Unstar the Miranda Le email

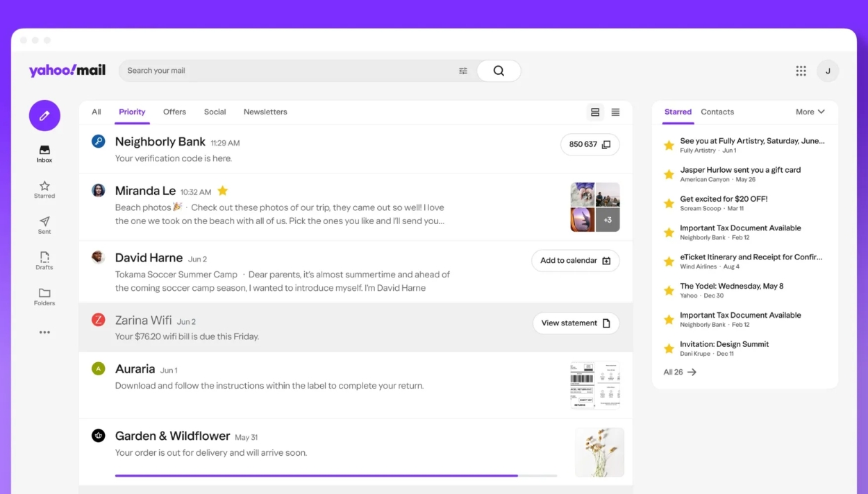[222, 189]
